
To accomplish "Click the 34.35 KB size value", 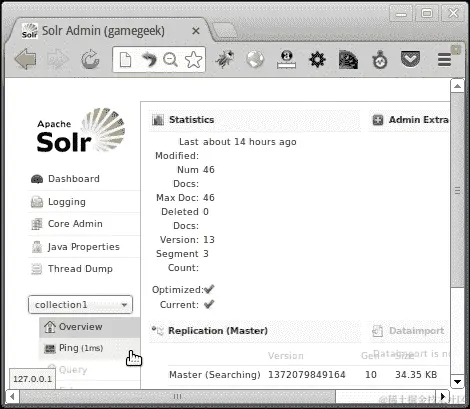I will pyautogui.click(x=416, y=375).
